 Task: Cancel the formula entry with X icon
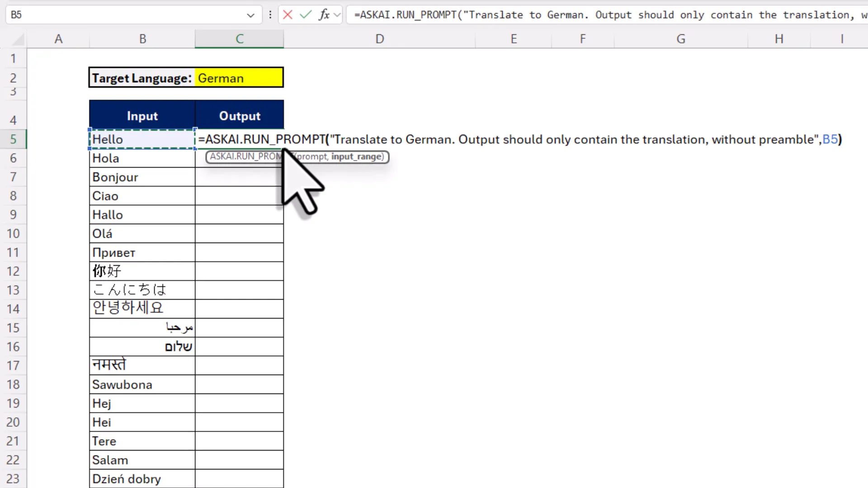click(288, 15)
